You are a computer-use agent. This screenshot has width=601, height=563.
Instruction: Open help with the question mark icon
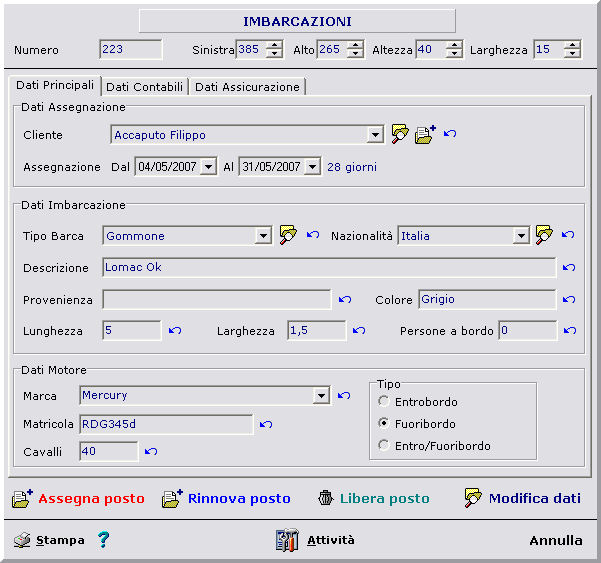coord(103,540)
